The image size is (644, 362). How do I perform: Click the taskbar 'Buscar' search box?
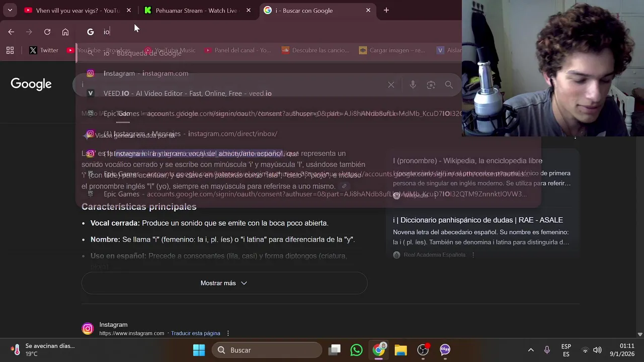pyautogui.click(x=267, y=350)
